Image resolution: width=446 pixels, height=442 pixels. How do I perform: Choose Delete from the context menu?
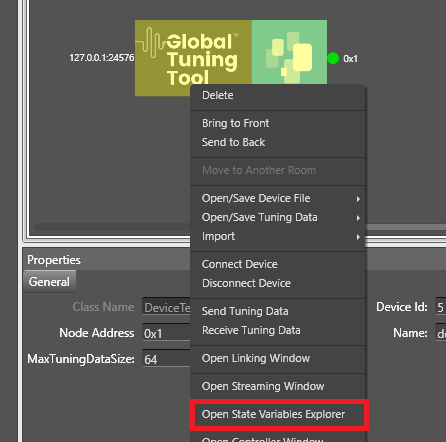tap(277, 95)
